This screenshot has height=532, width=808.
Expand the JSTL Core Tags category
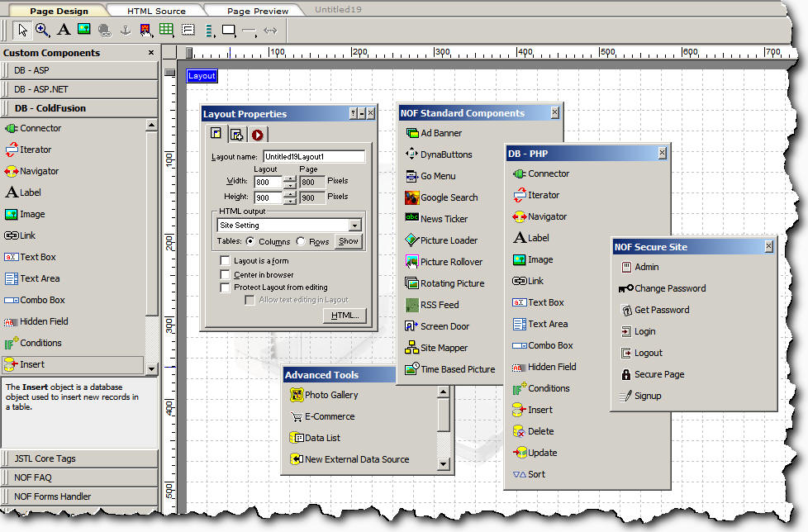(x=79, y=458)
